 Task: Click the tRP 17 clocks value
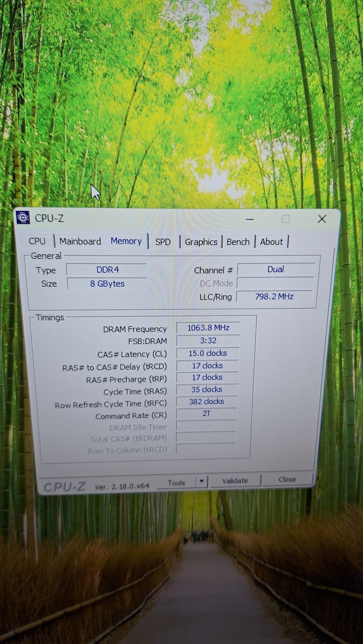[x=207, y=377]
